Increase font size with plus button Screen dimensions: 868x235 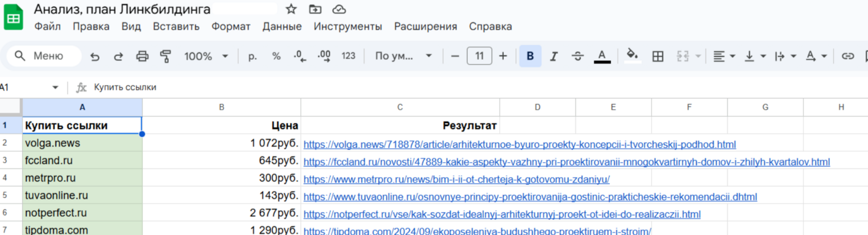[503, 56]
